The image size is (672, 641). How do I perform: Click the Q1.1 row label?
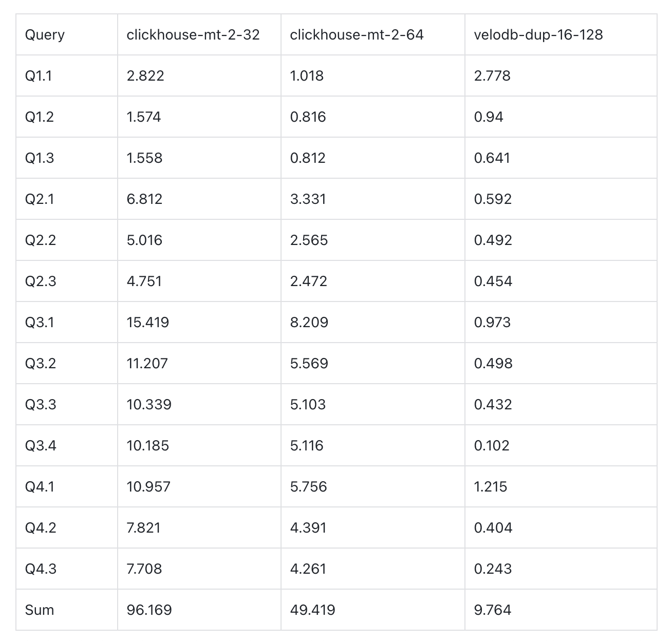tap(39, 76)
